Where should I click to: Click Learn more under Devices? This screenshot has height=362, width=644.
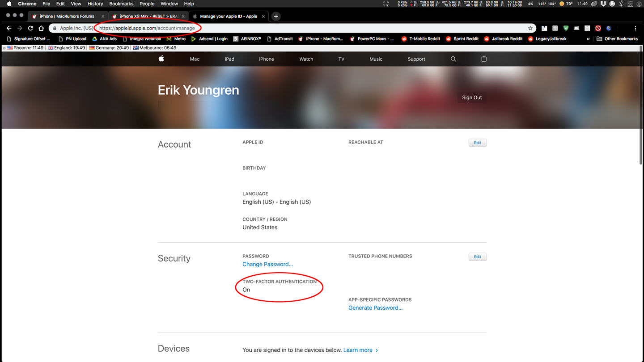coord(358,350)
